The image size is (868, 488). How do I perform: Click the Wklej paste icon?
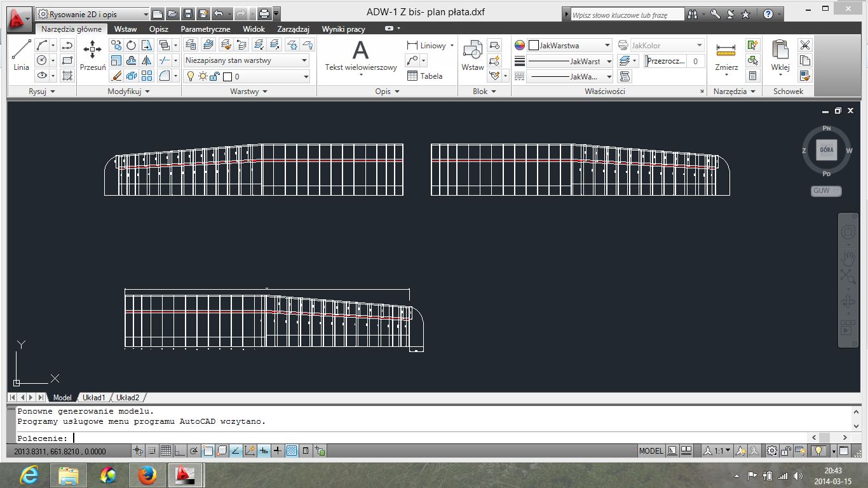click(780, 55)
